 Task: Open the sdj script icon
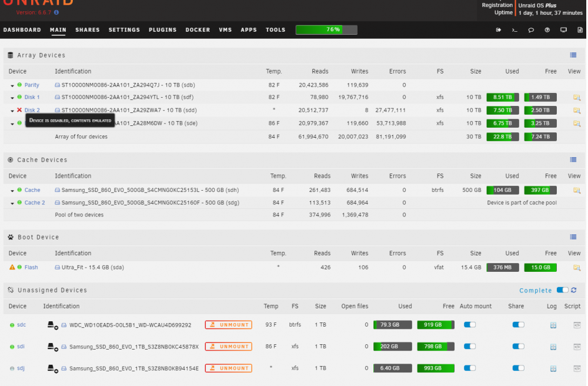(x=577, y=369)
